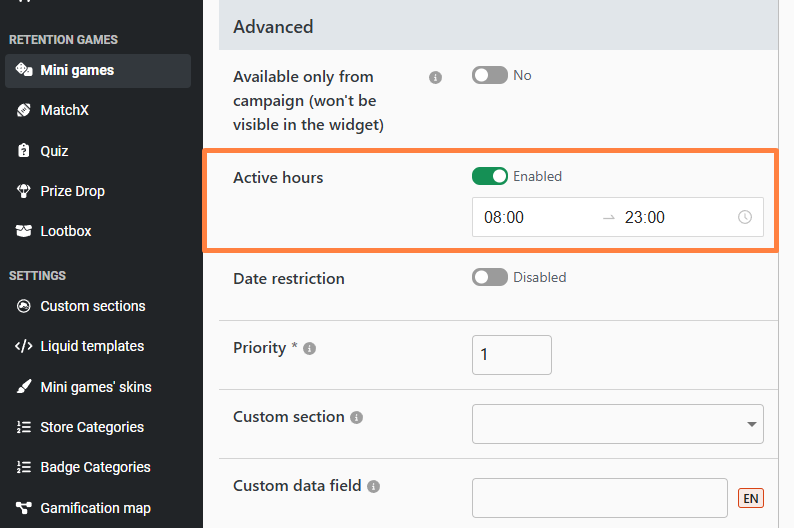
Task: Click the Lootbox chest icon
Action: tap(24, 231)
